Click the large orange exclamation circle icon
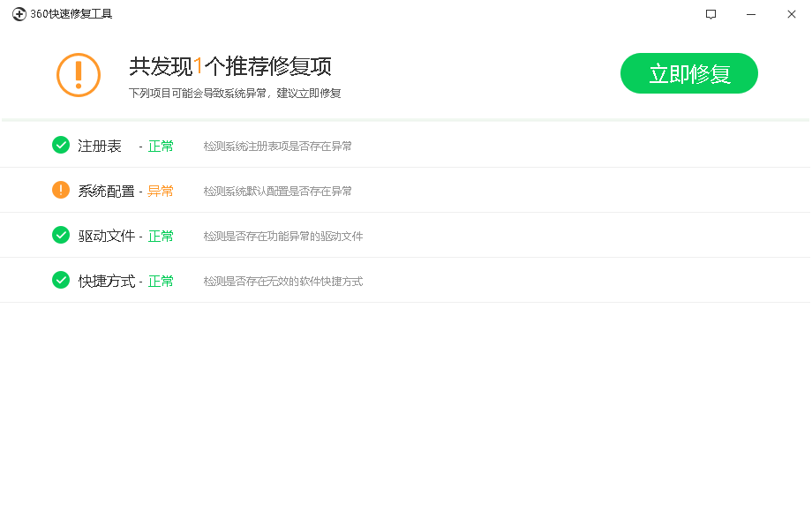The image size is (812, 512). click(78, 74)
